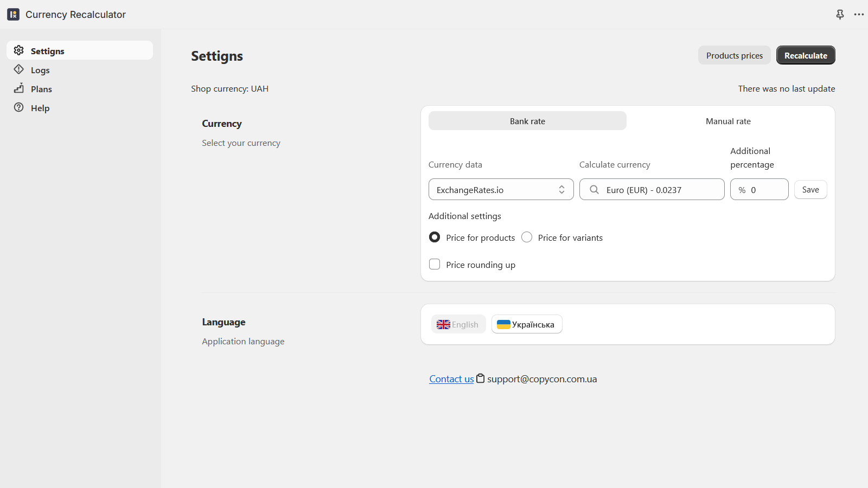Select the English language button
Image resolution: width=868 pixels, height=488 pixels.
pyautogui.click(x=458, y=324)
